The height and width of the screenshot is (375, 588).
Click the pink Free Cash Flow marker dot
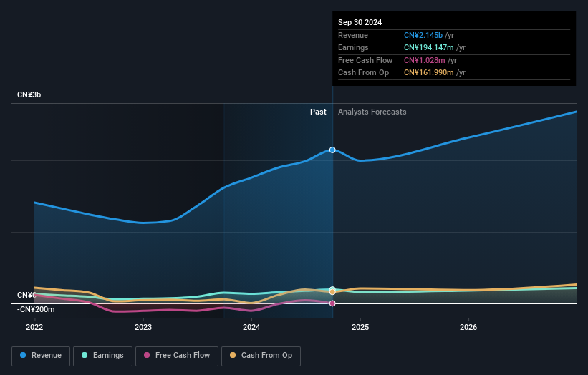tap(332, 303)
